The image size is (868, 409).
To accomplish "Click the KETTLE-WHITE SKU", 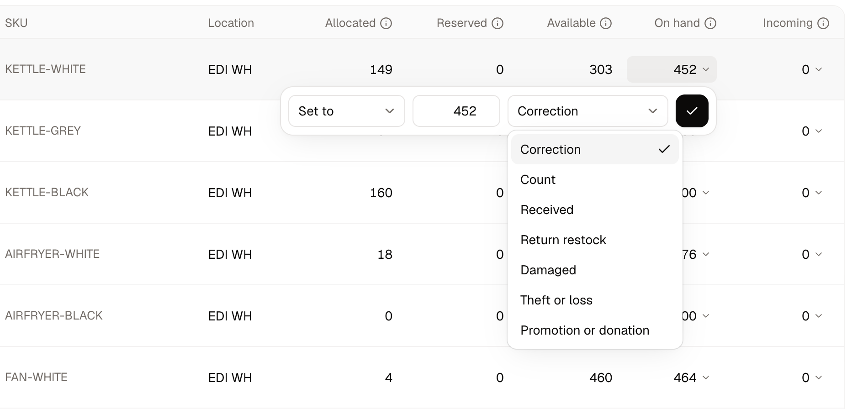I will click(x=45, y=69).
